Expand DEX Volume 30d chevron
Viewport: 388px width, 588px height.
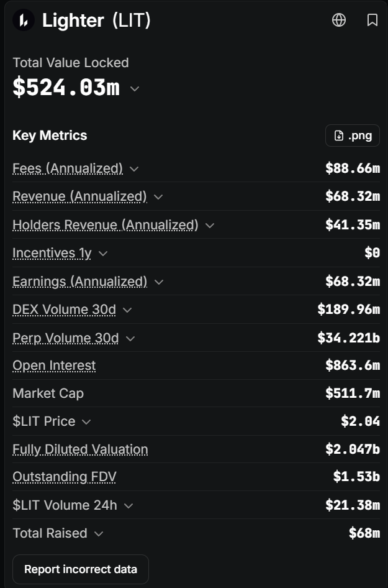click(127, 310)
